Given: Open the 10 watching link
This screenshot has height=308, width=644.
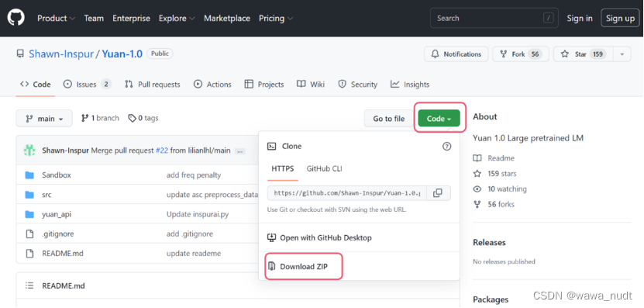Looking at the screenshot, I should (500, 189).
